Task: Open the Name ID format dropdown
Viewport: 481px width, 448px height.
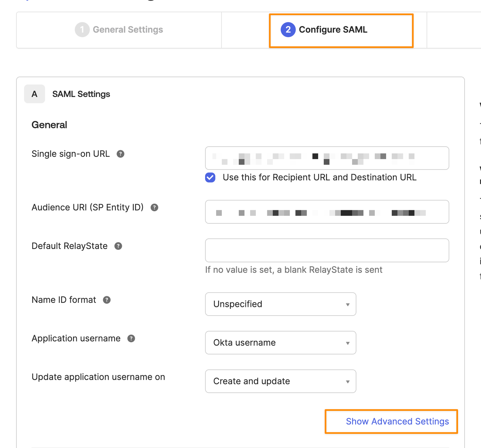Action: [281, 304]
